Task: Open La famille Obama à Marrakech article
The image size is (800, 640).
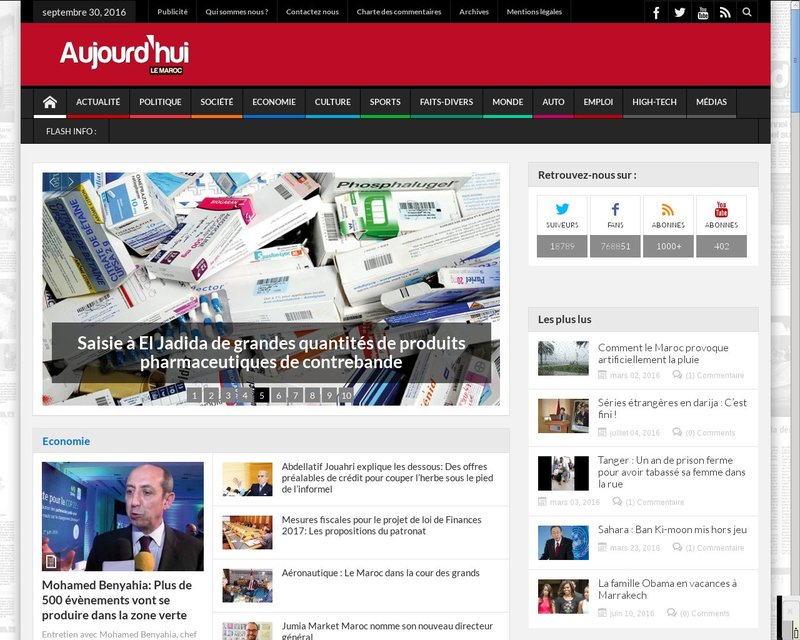Action: coord(667,589)
